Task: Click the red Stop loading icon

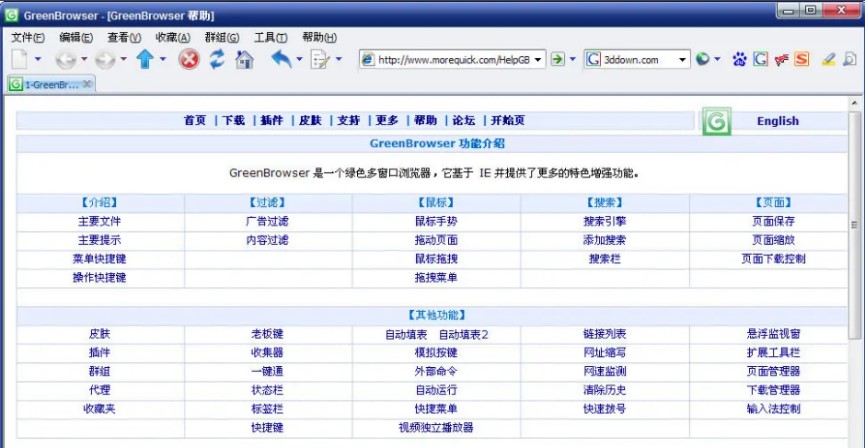Action: click(189, 60)
